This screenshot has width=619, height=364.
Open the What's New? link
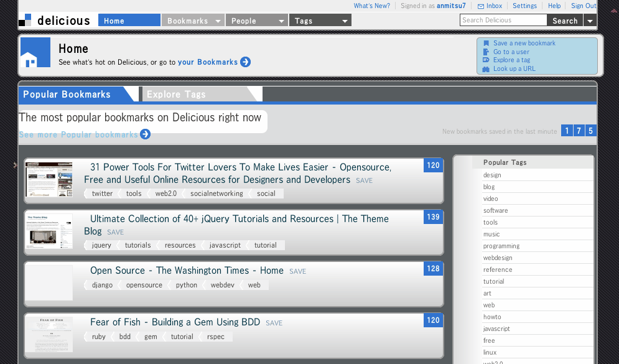pyautogui.click(x=371, y=6)
